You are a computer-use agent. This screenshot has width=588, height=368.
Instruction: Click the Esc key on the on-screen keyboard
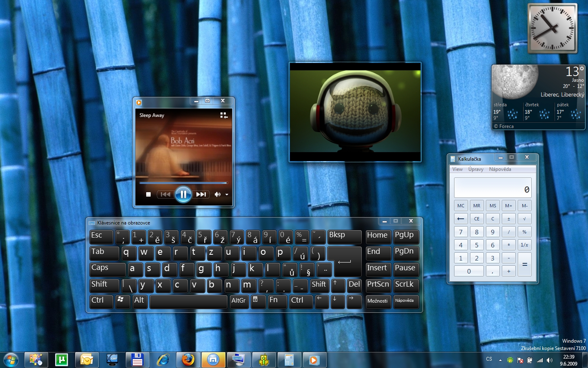coord(101,236)
